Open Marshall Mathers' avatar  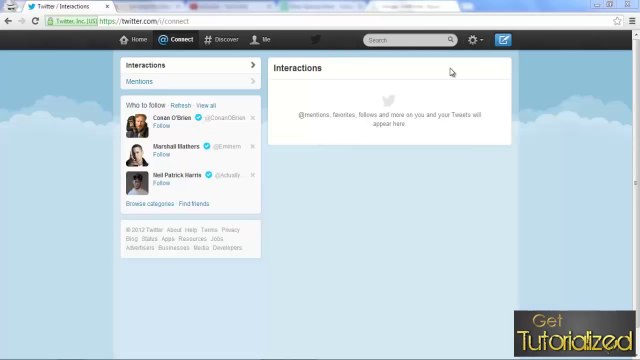[x=137, y=154]
